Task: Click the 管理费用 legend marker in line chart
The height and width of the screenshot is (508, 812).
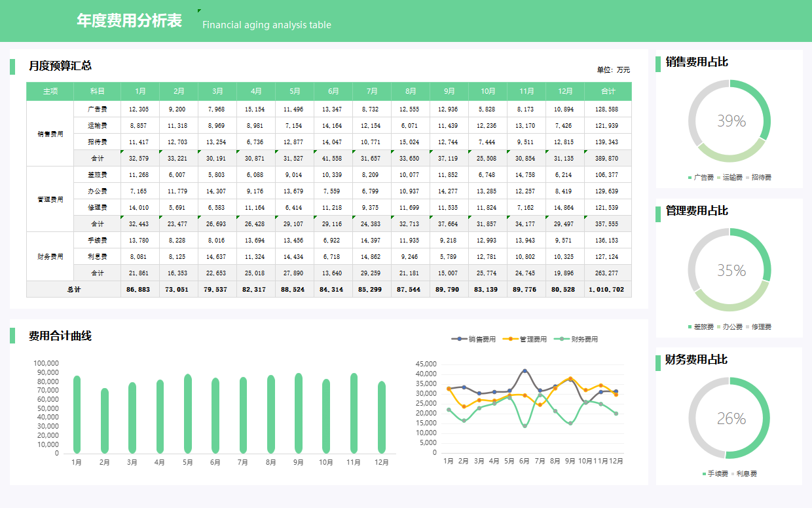Action: 511,339
